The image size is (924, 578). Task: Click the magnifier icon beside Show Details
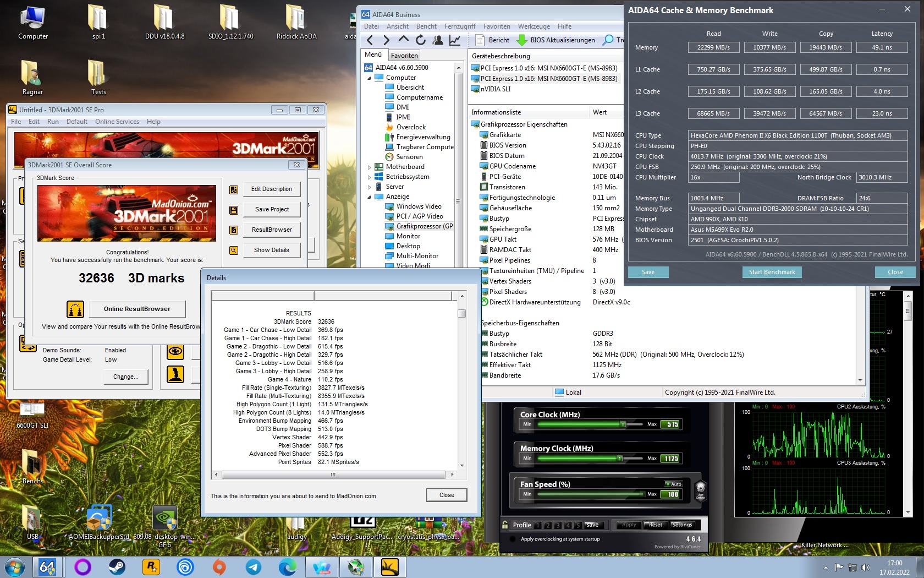[x=234, y=250]
